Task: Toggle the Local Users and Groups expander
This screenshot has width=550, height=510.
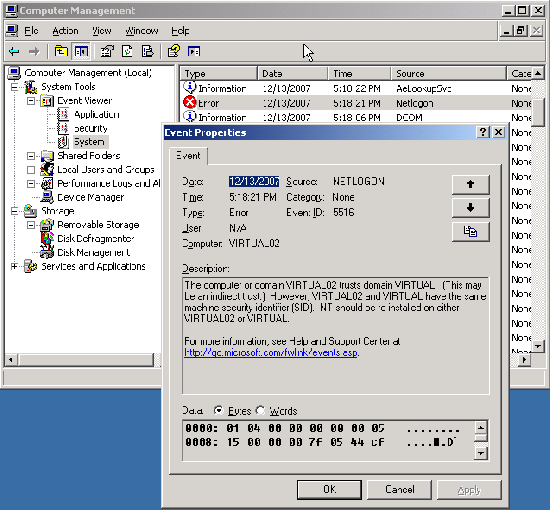Action: click(x=31, y=170)
